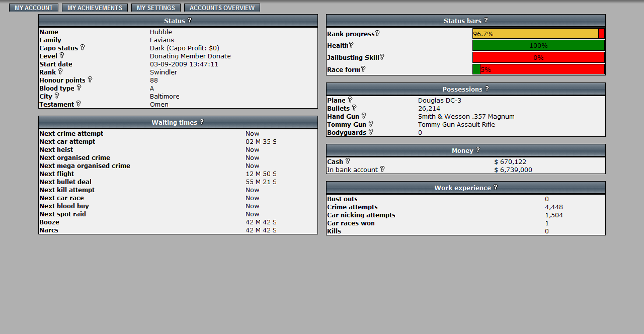
Task: Click the Favians family name
Action: (162, 40)
